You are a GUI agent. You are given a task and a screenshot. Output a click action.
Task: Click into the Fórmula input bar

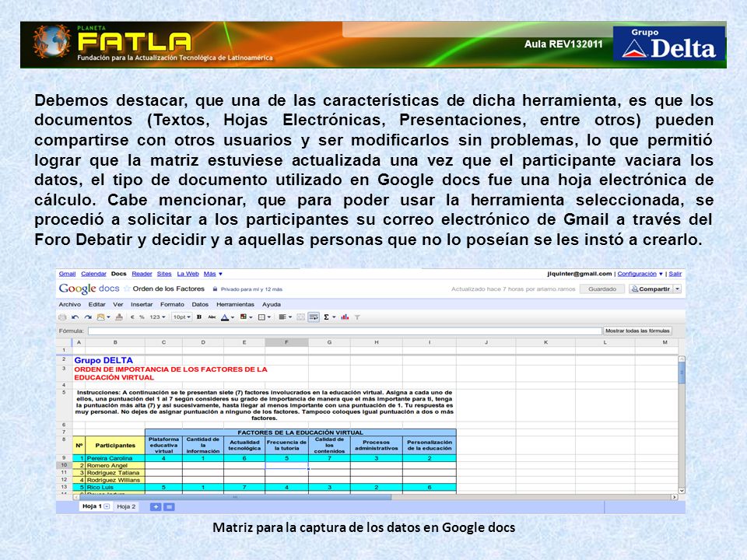(345, 331)
